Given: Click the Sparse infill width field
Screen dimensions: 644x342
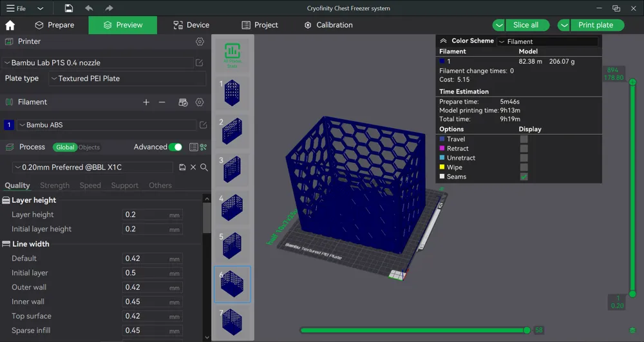Looking at the screenshot, I should click(x=153, y=330).
